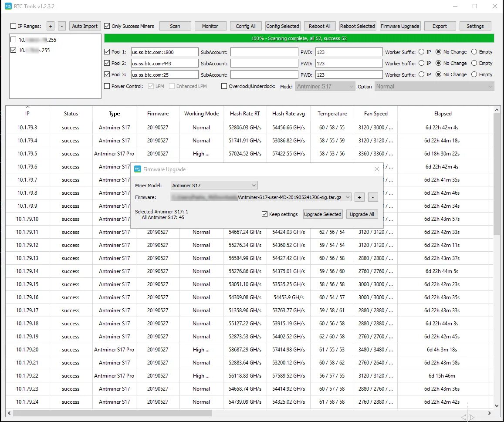Select miner row 10.1.79.24
The image size is (504, 422).
coord(249,402)
